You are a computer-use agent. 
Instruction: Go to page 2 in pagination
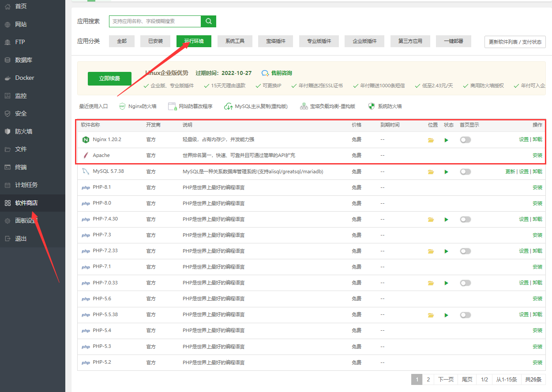[x=428, y=379]
